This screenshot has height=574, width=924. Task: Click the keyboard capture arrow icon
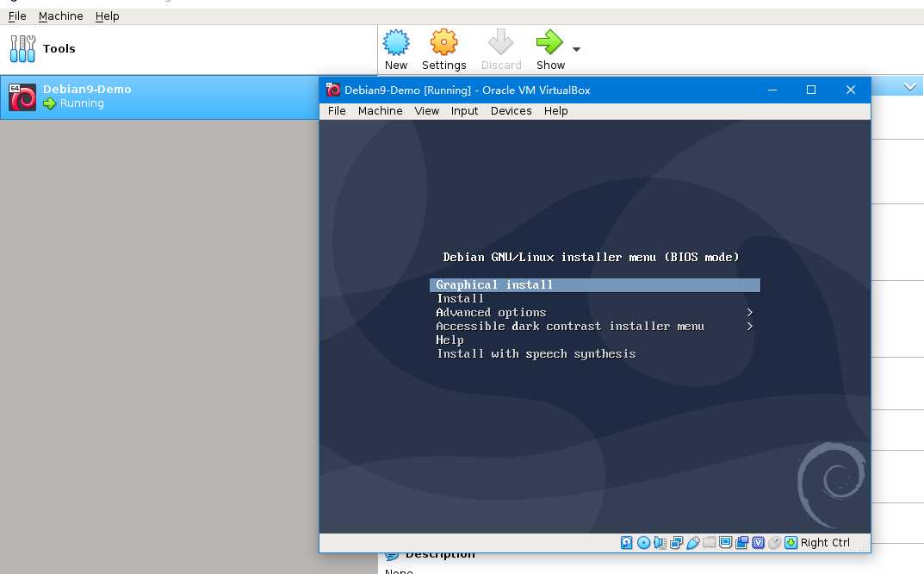(791, 543)
